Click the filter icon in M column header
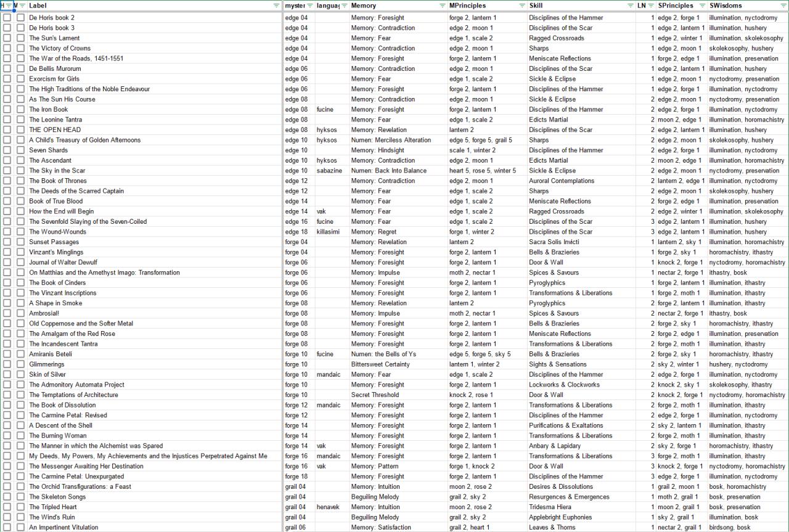Screen dimensions: 789x532 click(x=22, y=6)
